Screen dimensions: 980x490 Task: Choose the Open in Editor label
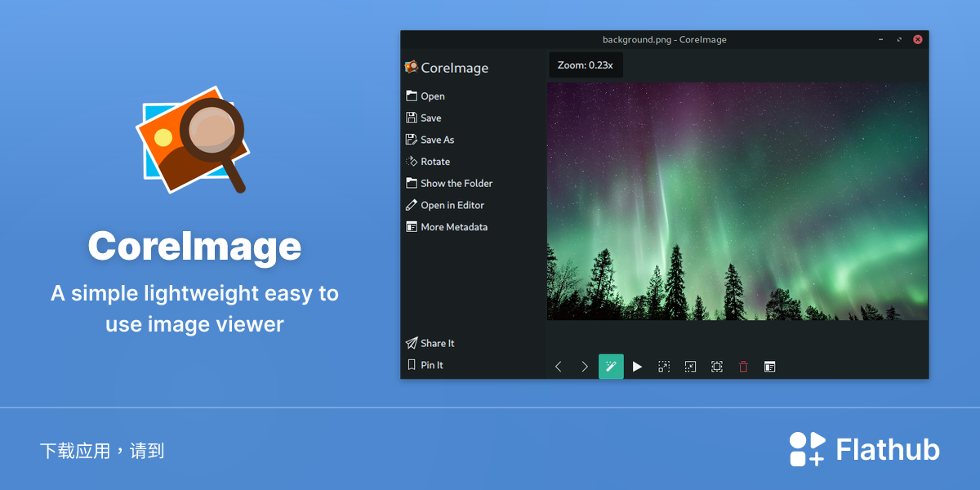click(452, 205)
